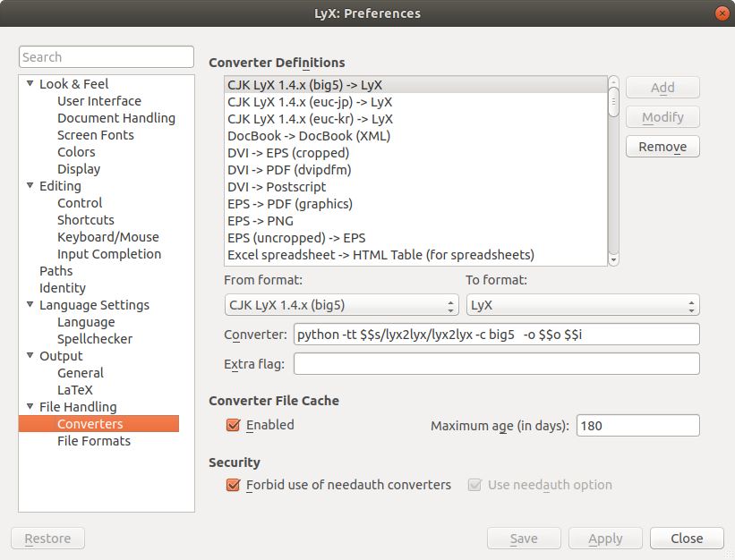Click the Remove converter button
735x560 pixels.
point(662,147)
